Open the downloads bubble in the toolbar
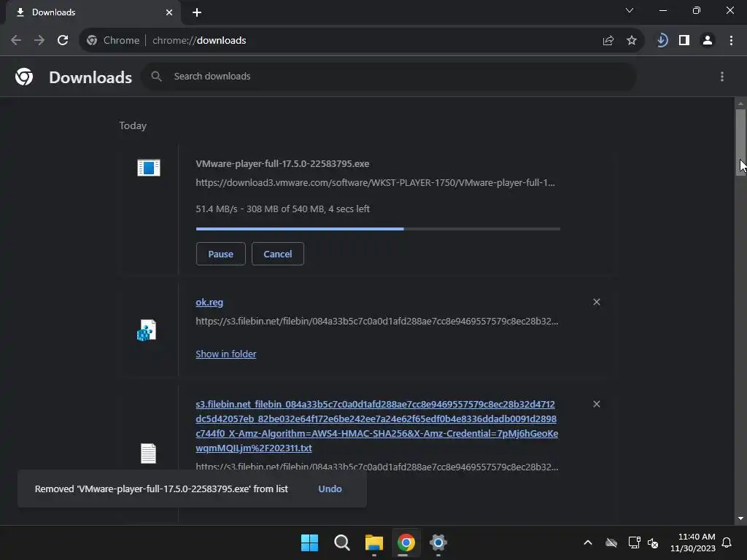Screen dimensions: 747x560 click(662, 41)
